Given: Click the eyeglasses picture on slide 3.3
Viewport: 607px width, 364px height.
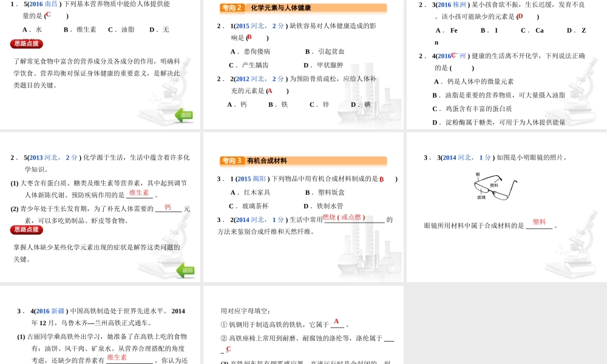Looking at the screenshot, I should pos(495,186).
